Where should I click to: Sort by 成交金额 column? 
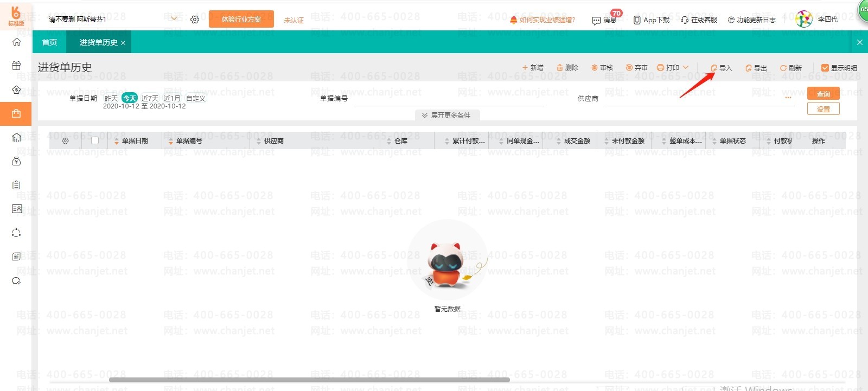click(573, 140)
